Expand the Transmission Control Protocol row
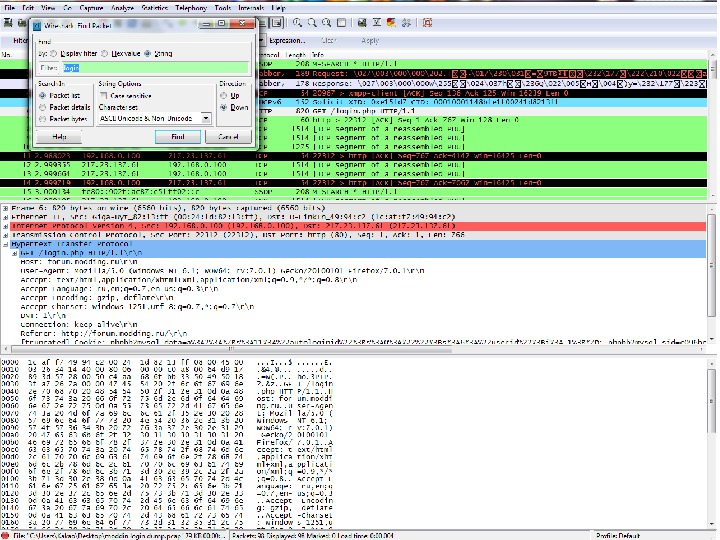Viewport: 720px width, 540px height. point(5,235)
